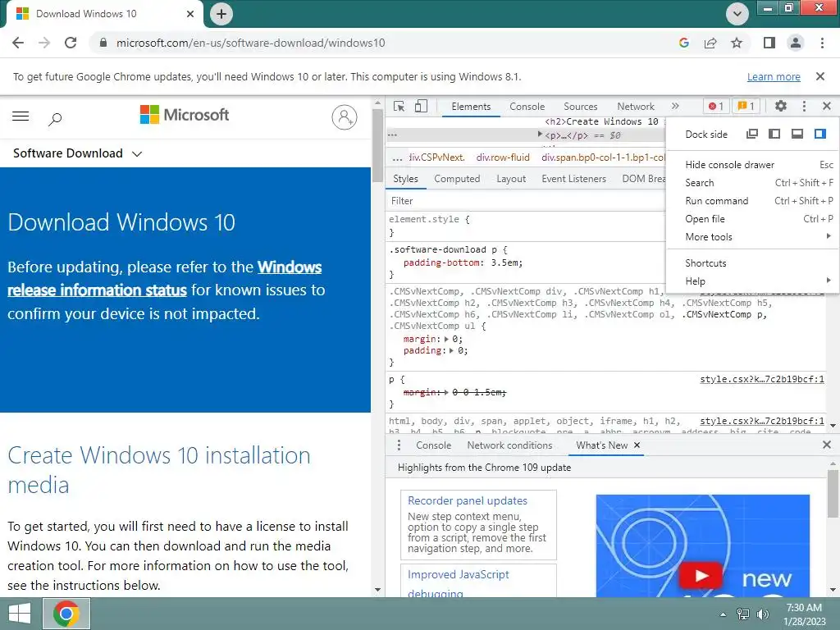Image resolution: width=840 pixels, height=630 pixels.
Task: Switch to drawer Console tab
Action: coord(433,445)
